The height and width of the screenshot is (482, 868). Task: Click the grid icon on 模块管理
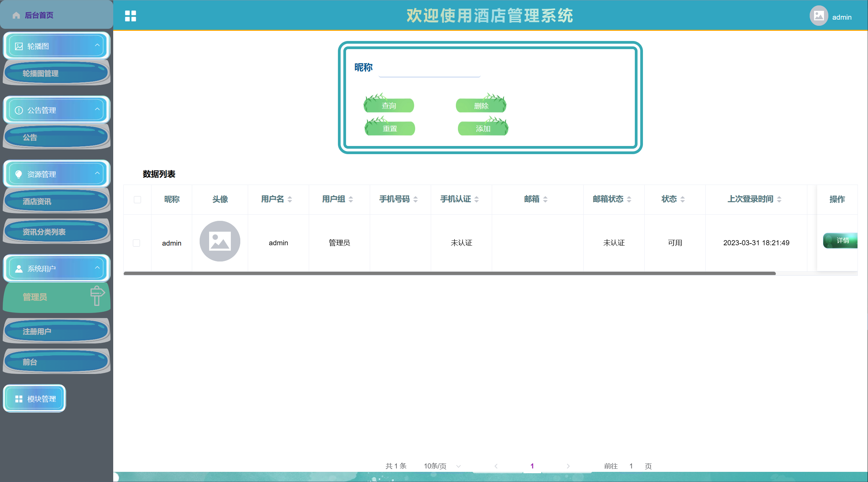point(19,399)
